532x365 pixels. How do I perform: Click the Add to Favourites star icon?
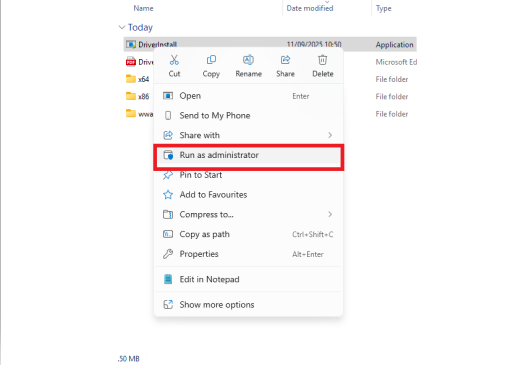click(x=168, y=195)
